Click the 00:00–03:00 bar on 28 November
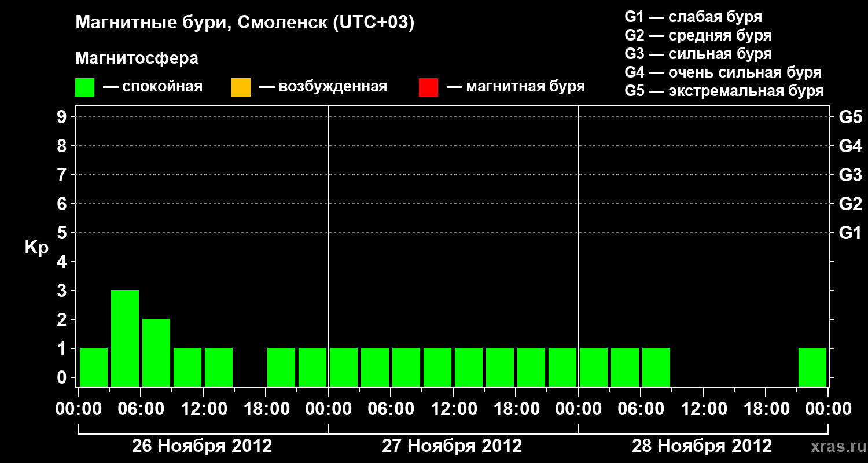 click(594, 367)
